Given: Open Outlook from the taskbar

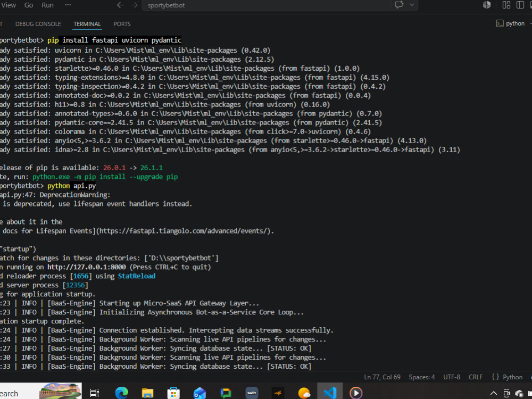Looking at the screenshot, I should (199, 393).
